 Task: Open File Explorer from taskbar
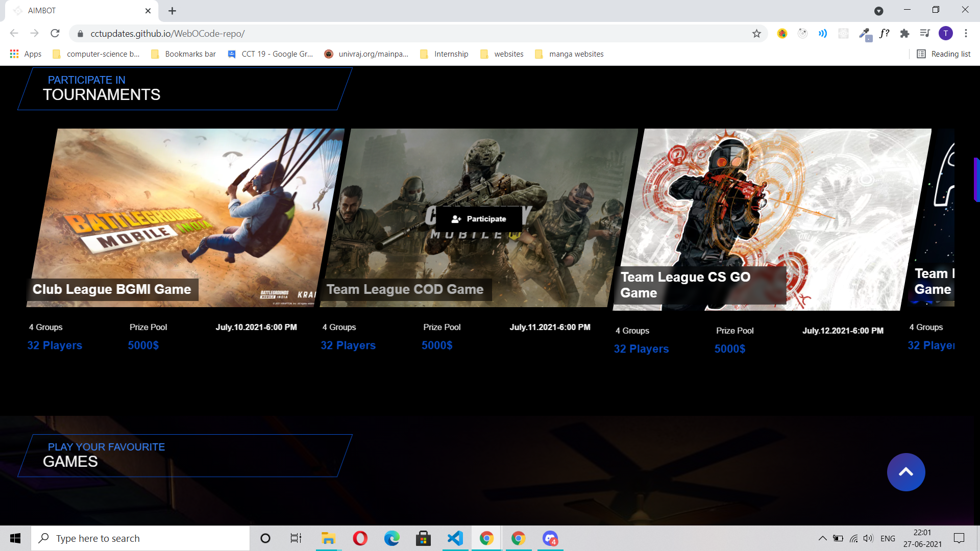[x=328, y=538]
